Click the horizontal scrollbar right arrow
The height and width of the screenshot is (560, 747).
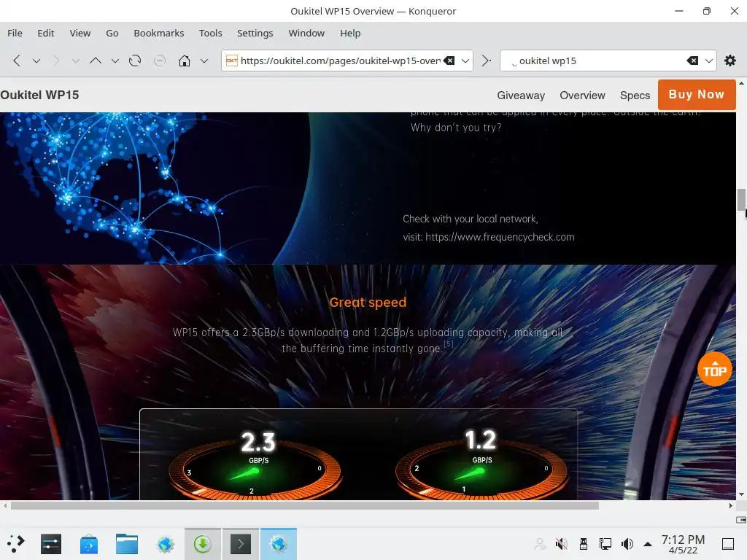pos(731,506)
